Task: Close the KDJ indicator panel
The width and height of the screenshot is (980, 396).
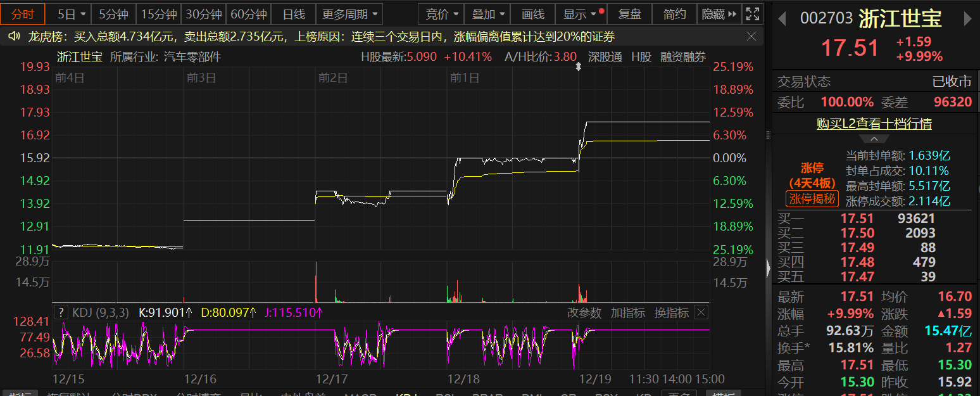Action: pos(701,312)
